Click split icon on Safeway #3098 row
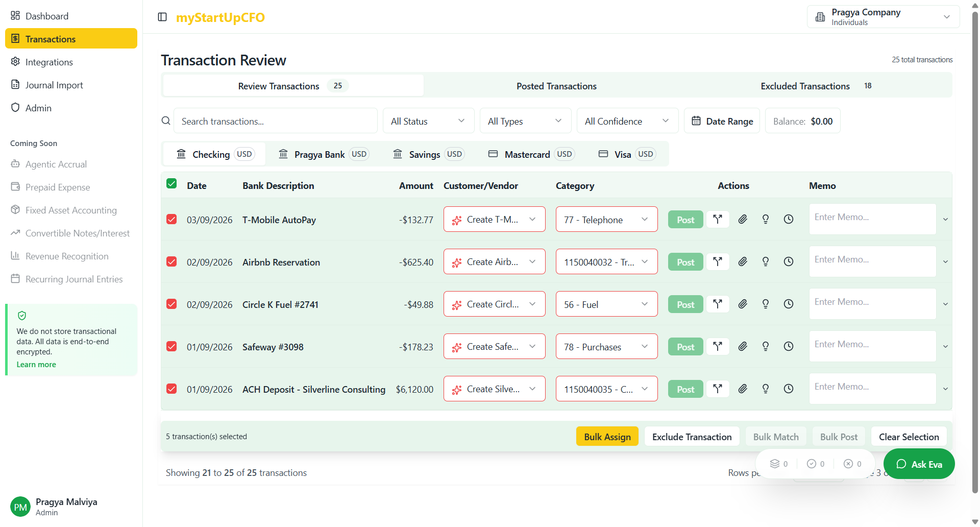The height and width of the screenshot is (527, 980). 718,347
